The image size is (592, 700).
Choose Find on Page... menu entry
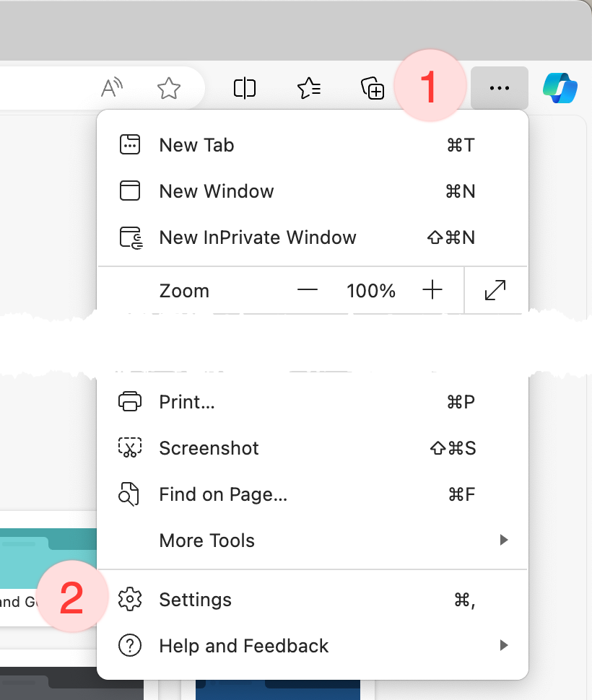(223, 494)
